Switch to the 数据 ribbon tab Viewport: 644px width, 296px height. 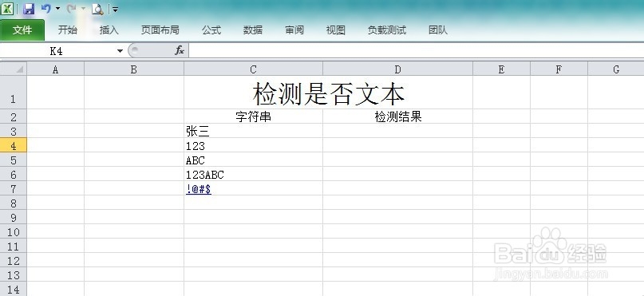[253, 30]
